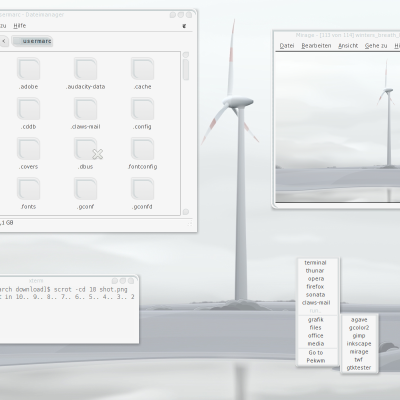Expand the Go to submenu entry
The image size is (400, 400).
coord(315,353)
